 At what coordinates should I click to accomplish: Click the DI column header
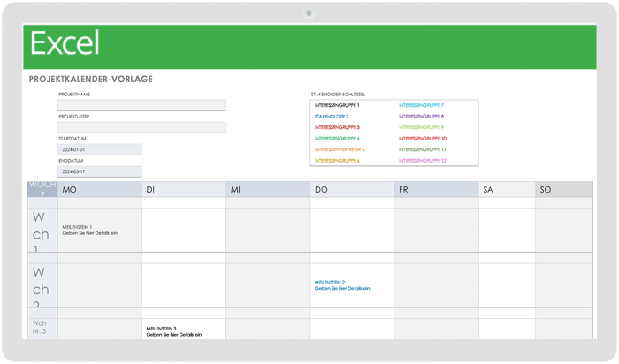[184, 190]
